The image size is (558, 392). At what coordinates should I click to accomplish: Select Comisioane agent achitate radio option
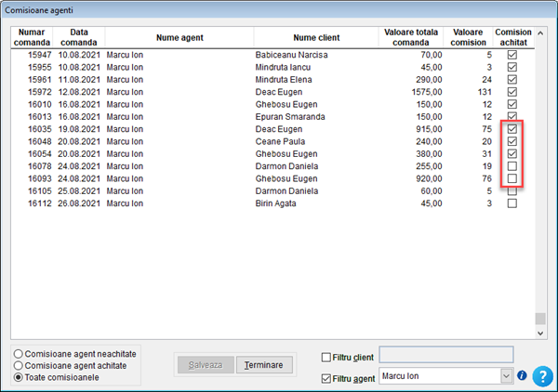click(20, 365)
